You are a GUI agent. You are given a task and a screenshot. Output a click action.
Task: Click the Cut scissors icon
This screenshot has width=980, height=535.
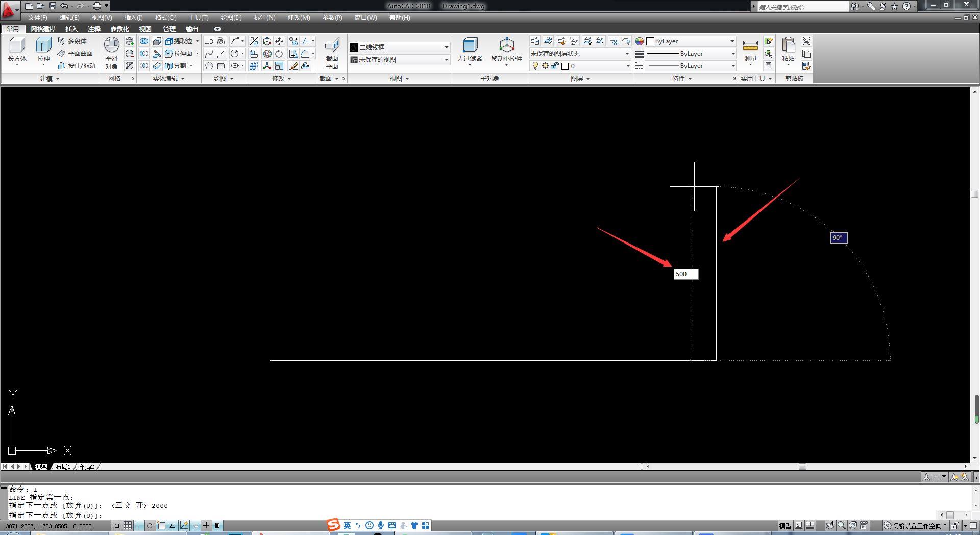click(806, 41)
